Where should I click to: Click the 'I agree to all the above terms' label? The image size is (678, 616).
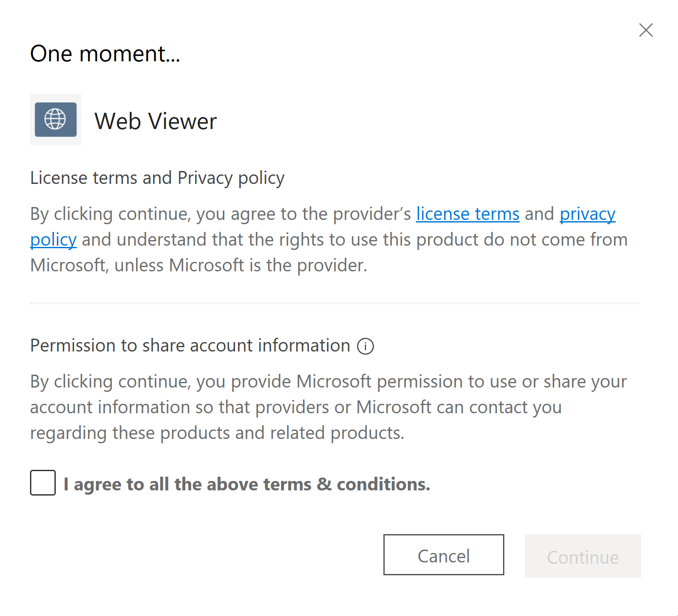(247, 484)
